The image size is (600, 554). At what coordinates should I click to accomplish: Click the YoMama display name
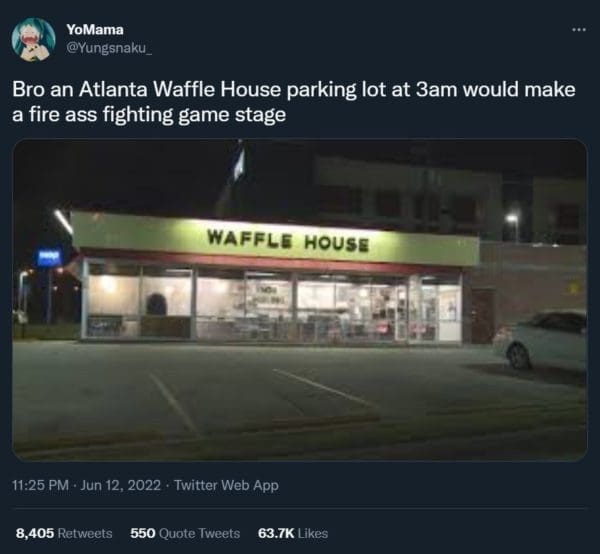pyautogui.click(x=95, y=29)
